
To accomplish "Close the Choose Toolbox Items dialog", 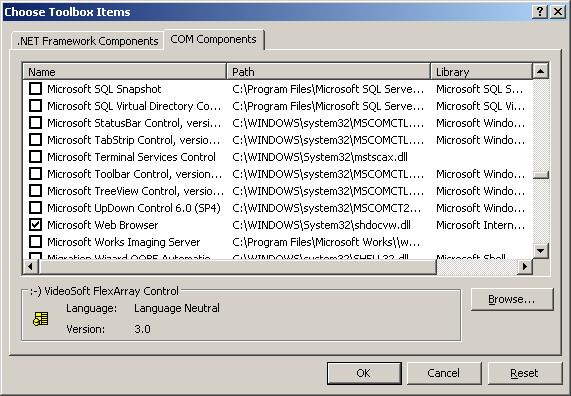I will [x=558, y=12].
